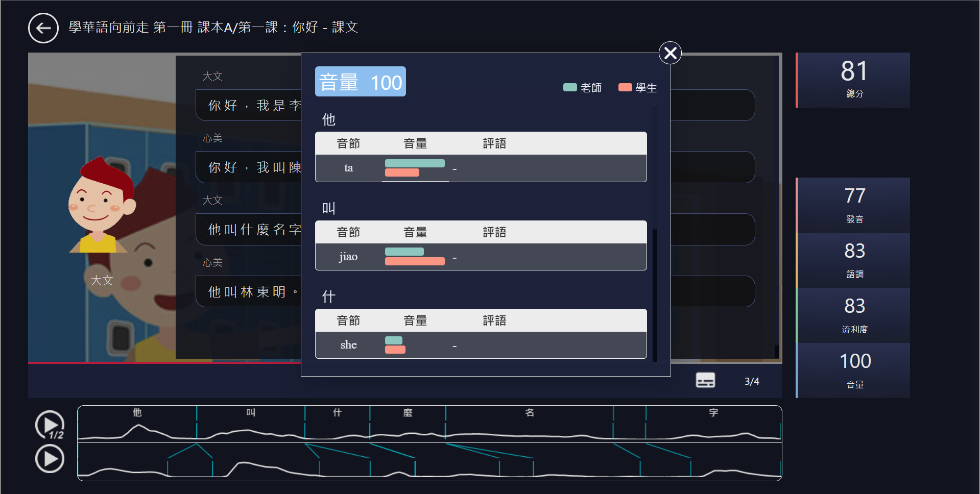Select the 音節 column header
Screen dimensions: 980x494
click(x=348, y=143)
